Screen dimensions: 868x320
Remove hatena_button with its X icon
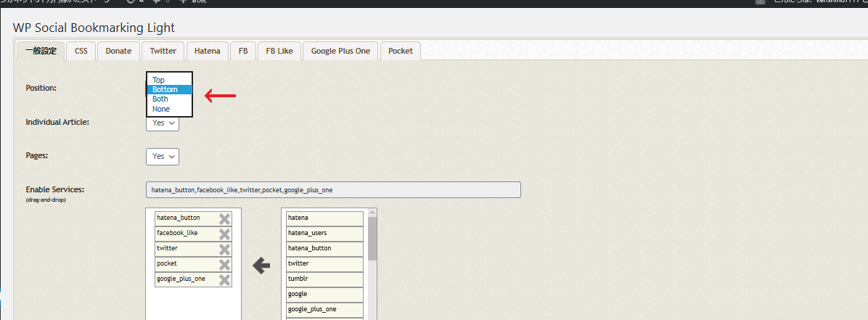[224, 218]
